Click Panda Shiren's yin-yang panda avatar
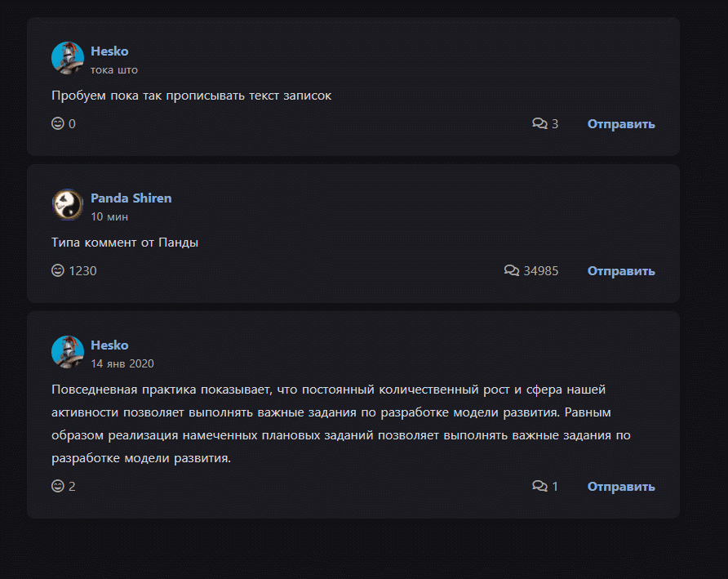The image size is (728, 579). point(68,205)
